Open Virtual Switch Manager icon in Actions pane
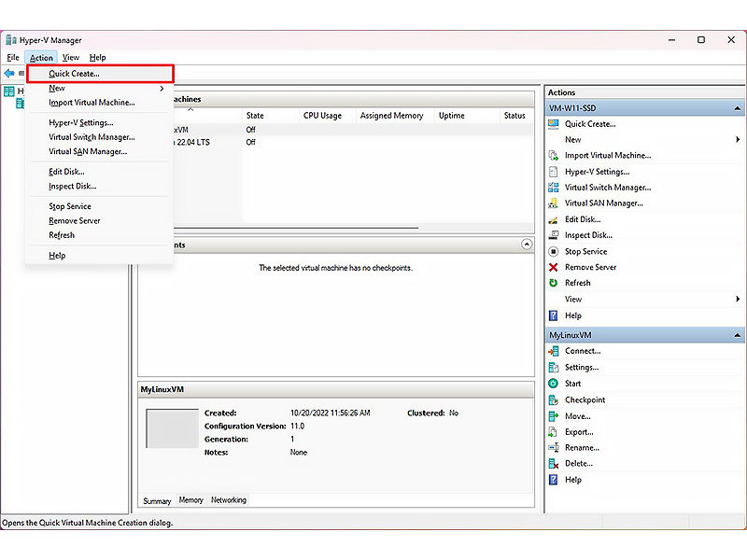 coord(553,188)
